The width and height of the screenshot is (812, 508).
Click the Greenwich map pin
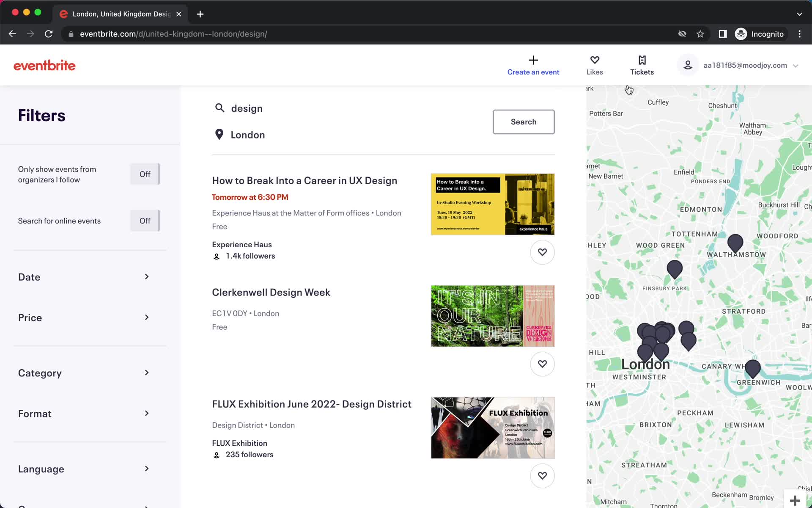coord(752,368)
